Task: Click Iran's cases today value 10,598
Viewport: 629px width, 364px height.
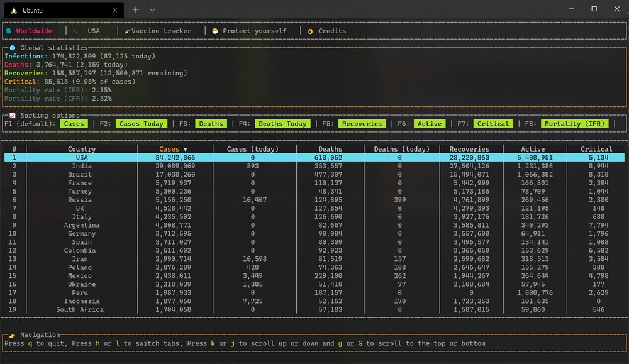Action: pyautogui.click(x=255, y=258)
